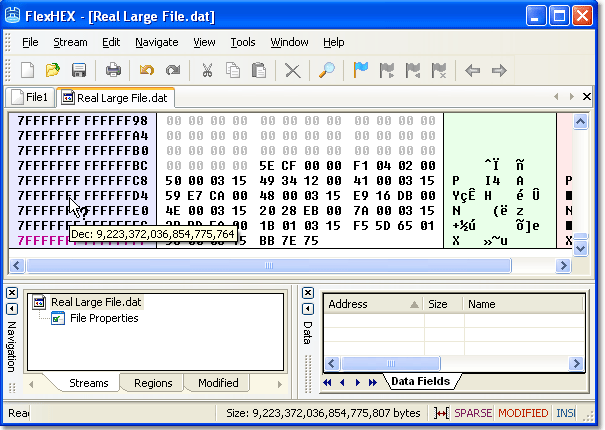Click the Data Fields list scroll left arrow
The width and height of the screenshot is (605, 430).
[332, 363]
